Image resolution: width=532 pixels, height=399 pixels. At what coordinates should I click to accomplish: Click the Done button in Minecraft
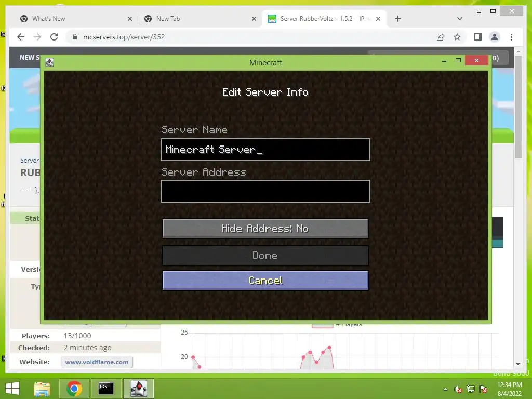pos(265,255)
